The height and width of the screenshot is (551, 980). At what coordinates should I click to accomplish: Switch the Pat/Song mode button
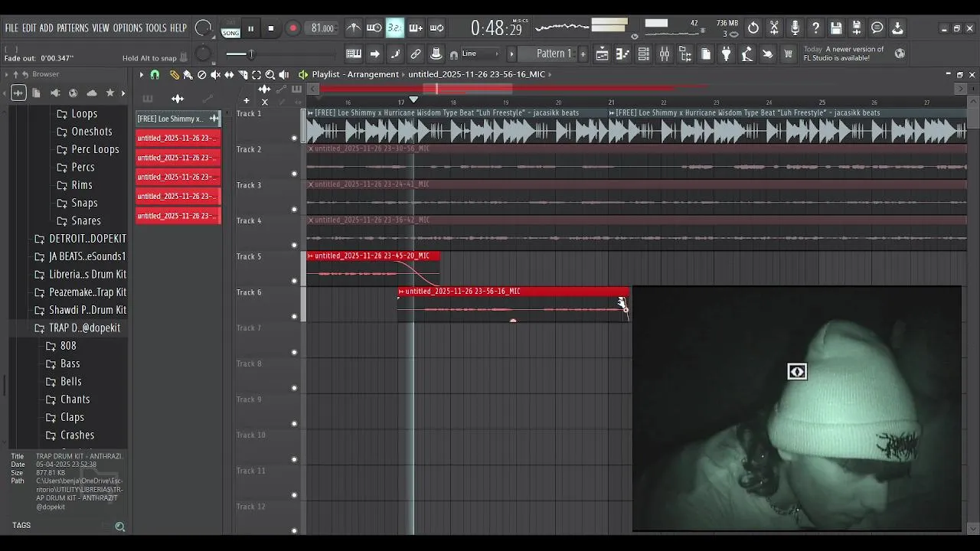pyautogui.click(x=230, y=28)
